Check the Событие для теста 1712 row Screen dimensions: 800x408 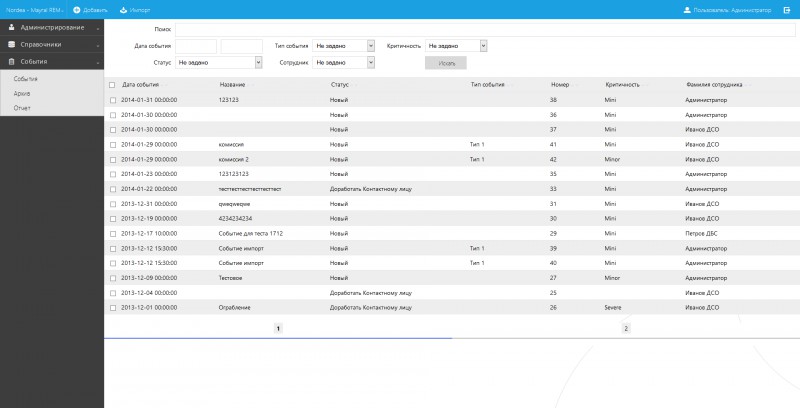click(x=113, y=234)
